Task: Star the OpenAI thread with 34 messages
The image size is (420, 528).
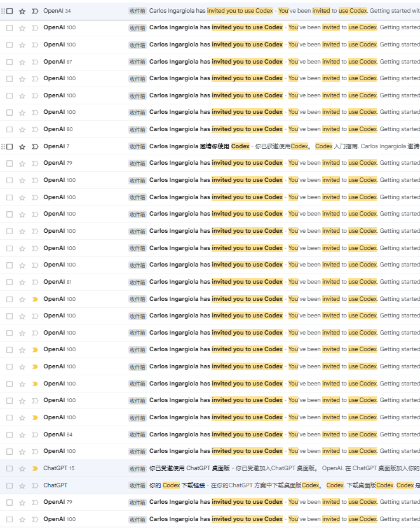Action: (x=22, y=11)
